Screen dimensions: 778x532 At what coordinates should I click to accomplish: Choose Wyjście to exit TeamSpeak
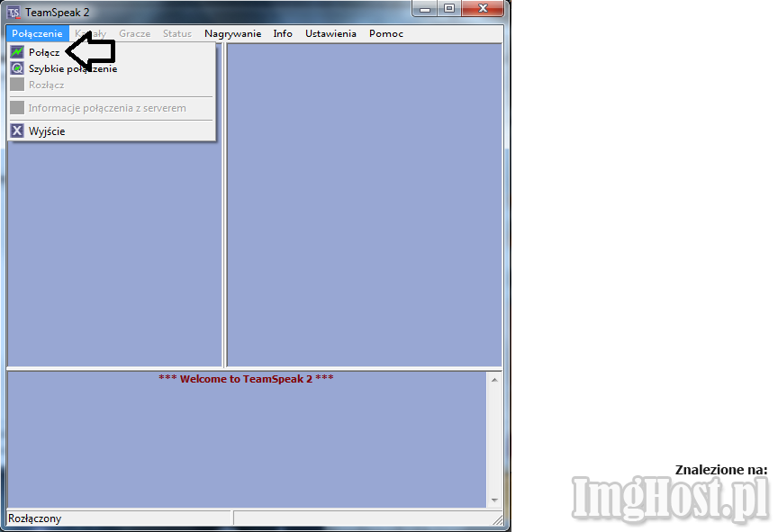pyautogui.click(x=113, y=131)
